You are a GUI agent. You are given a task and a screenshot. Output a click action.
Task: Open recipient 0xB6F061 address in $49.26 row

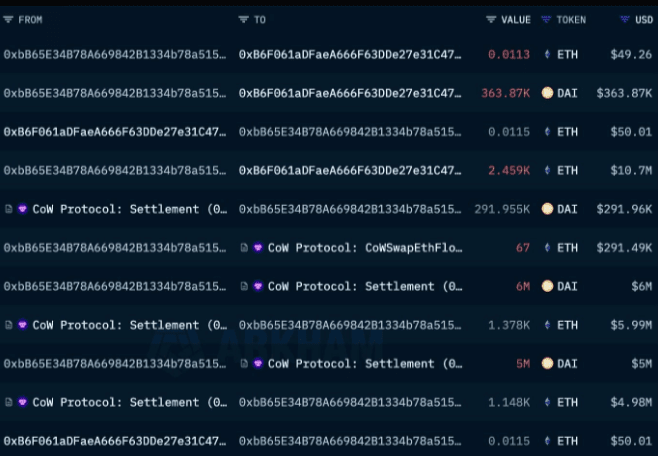pyautogui.click(x=350, y=55)
